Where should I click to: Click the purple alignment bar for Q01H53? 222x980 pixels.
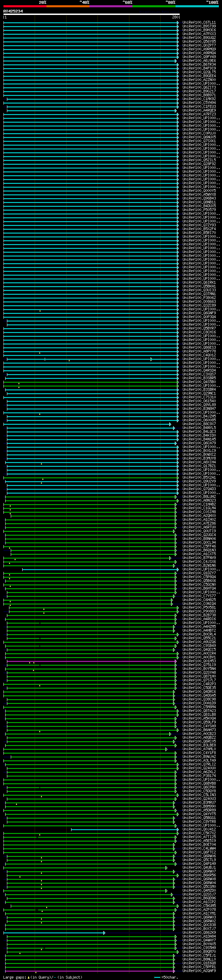[x=92, y=661]
